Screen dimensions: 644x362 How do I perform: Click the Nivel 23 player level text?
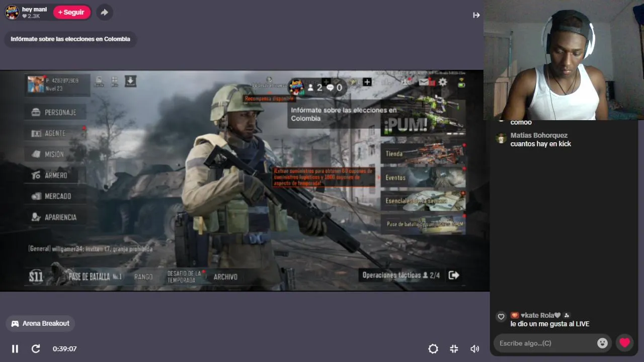[x=55, y=88]
